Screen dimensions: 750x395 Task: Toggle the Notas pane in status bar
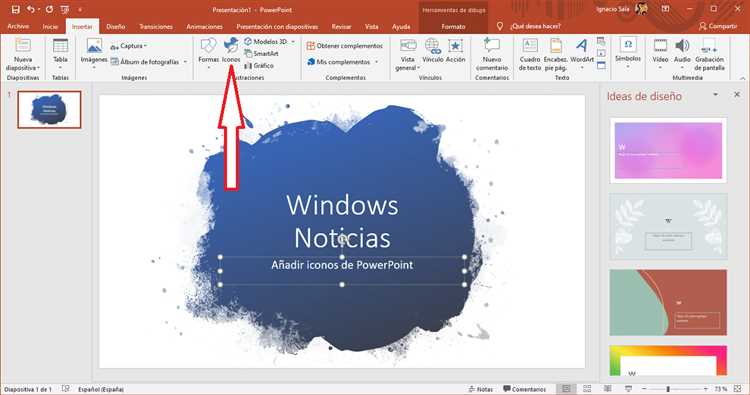coord(480,389)
